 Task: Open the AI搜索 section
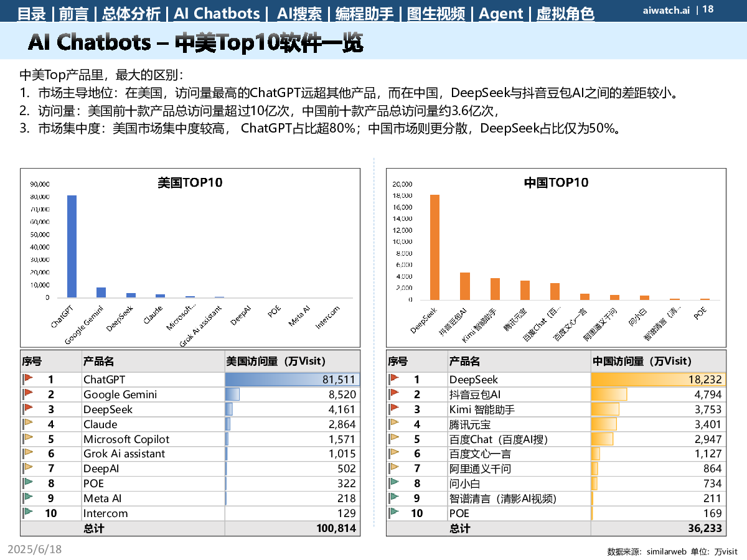299,14
